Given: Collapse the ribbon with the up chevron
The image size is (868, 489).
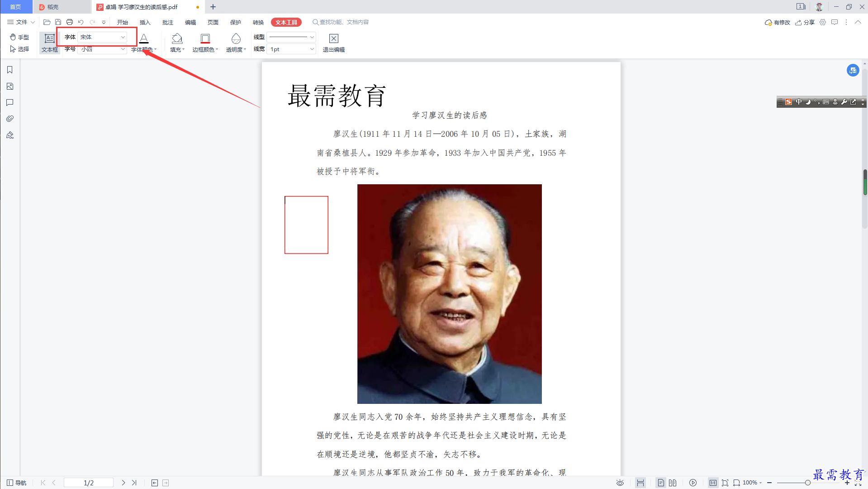Looking at the screenshot, I should click(858, 22).
